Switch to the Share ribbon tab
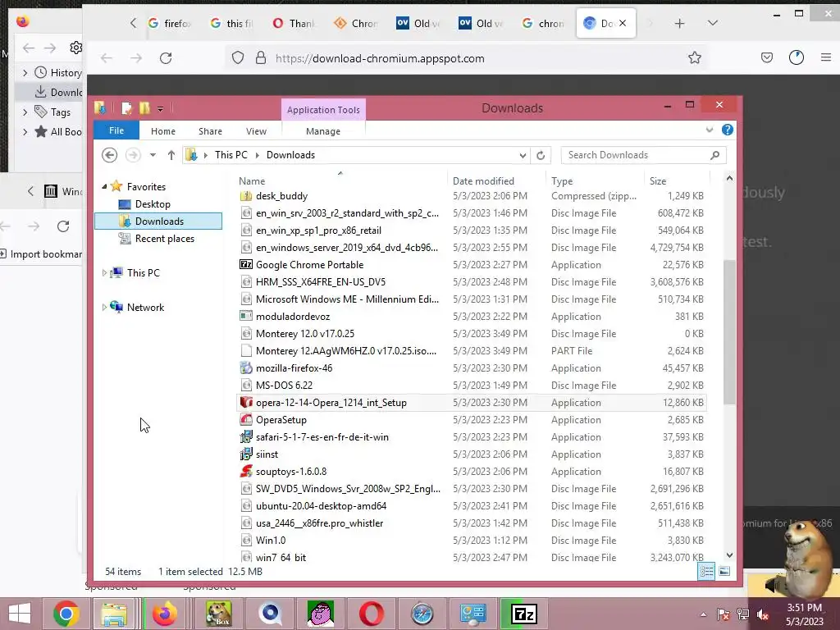 [x=210, y=131]
